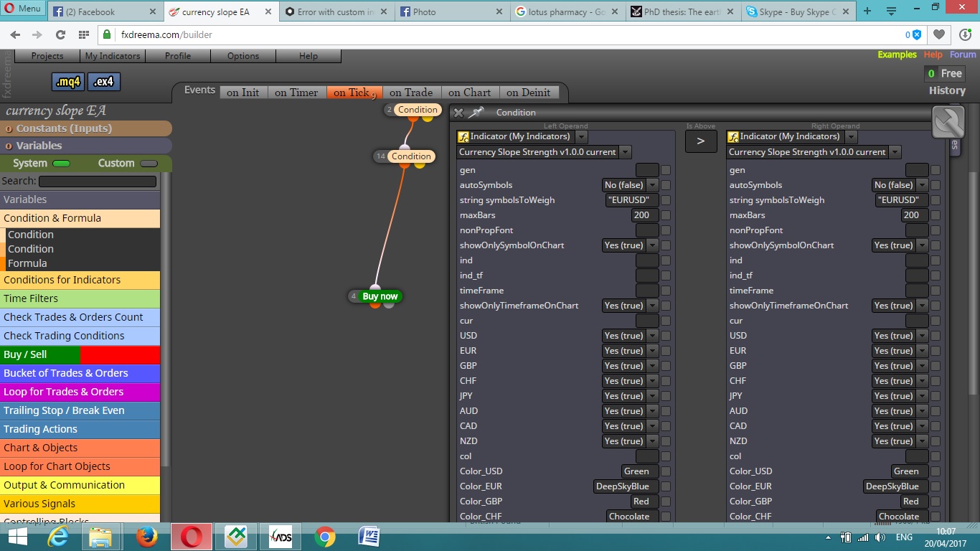Viewport: 980px width, 551px height.
Task: Toggle the System blocks switch
Action: click(61, 164)
